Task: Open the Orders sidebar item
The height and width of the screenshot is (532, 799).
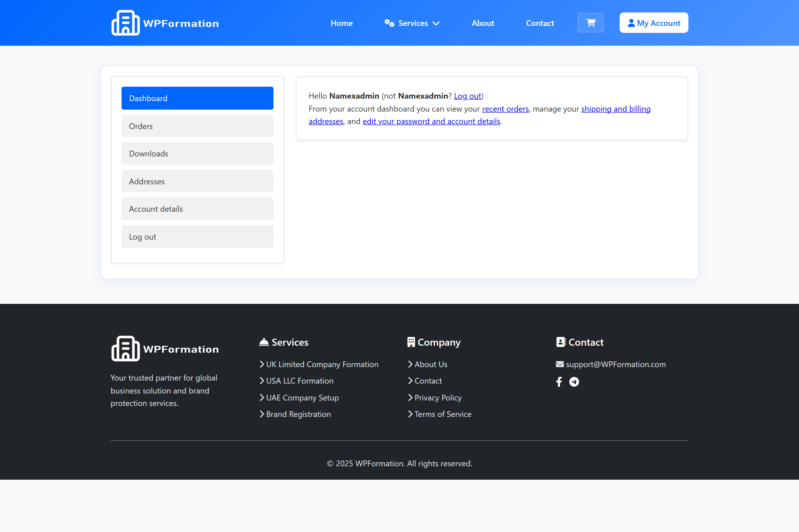Action: [197, 126]
